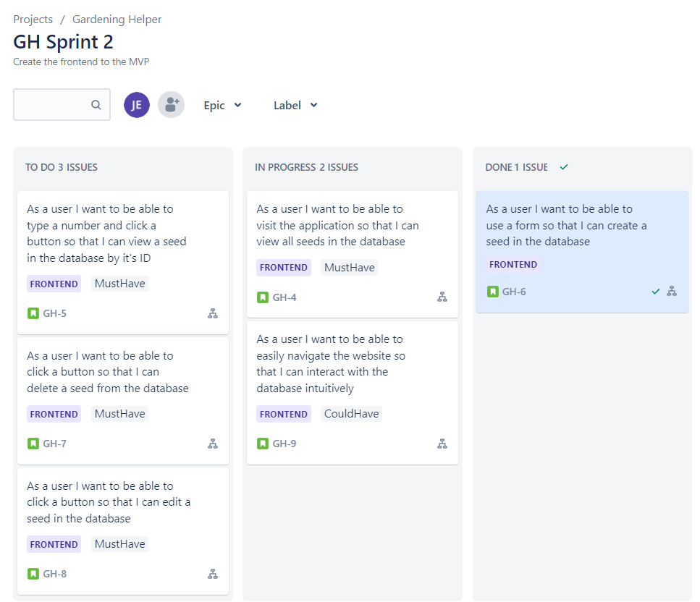Click the DONE 1 ISSUE column header
Viewport: 700px width, 602px height.
pos(517,167)
